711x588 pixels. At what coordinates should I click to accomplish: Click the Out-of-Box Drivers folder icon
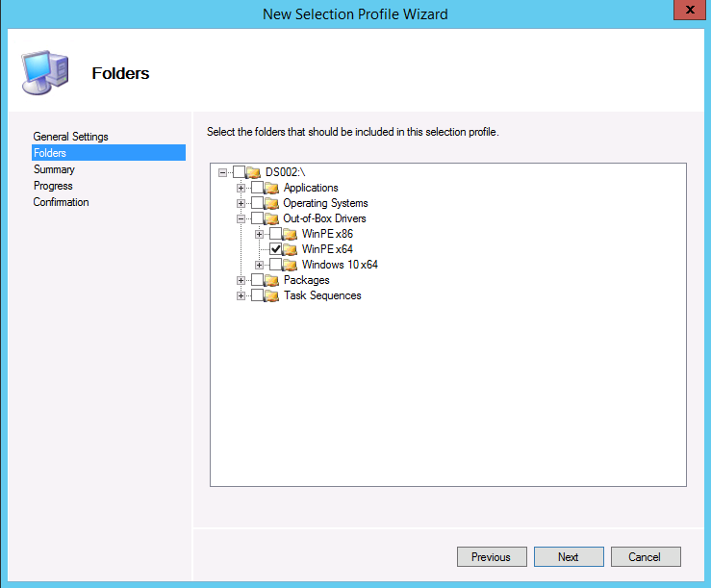[272, 218]
